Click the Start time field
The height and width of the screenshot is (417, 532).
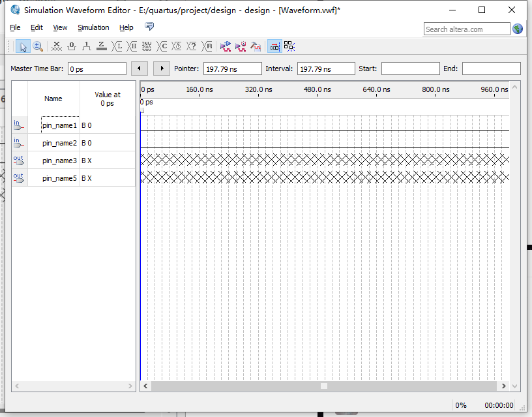click(411, 69)
